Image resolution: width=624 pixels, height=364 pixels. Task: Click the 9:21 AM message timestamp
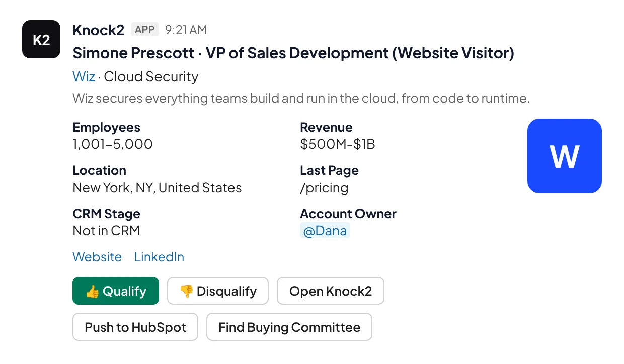pos(186,30)
